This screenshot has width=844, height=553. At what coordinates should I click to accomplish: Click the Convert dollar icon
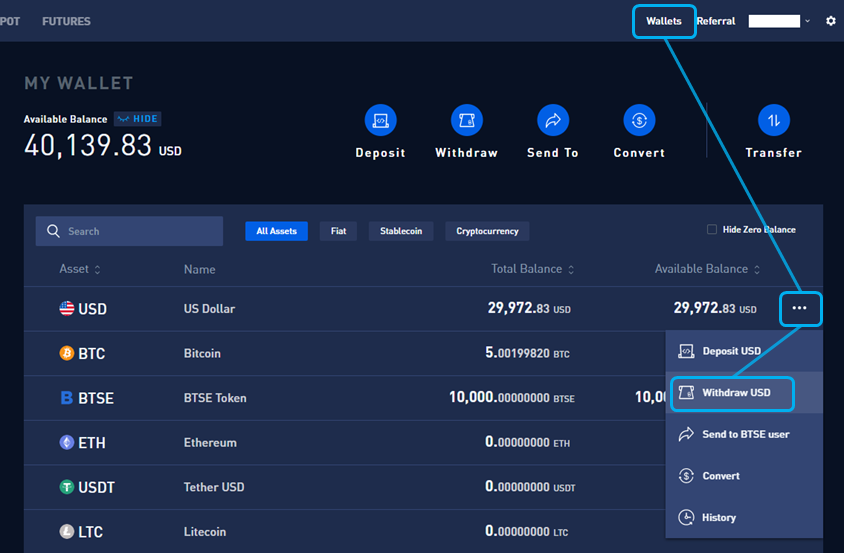pos(639,120)
